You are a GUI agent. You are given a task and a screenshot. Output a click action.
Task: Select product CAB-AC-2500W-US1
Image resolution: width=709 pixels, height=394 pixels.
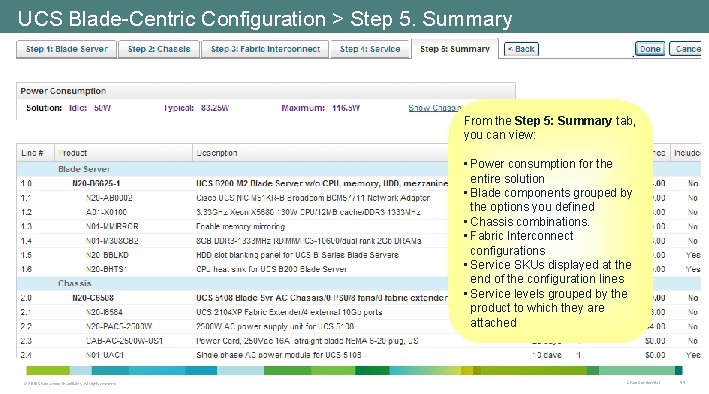tap(124, 341)
